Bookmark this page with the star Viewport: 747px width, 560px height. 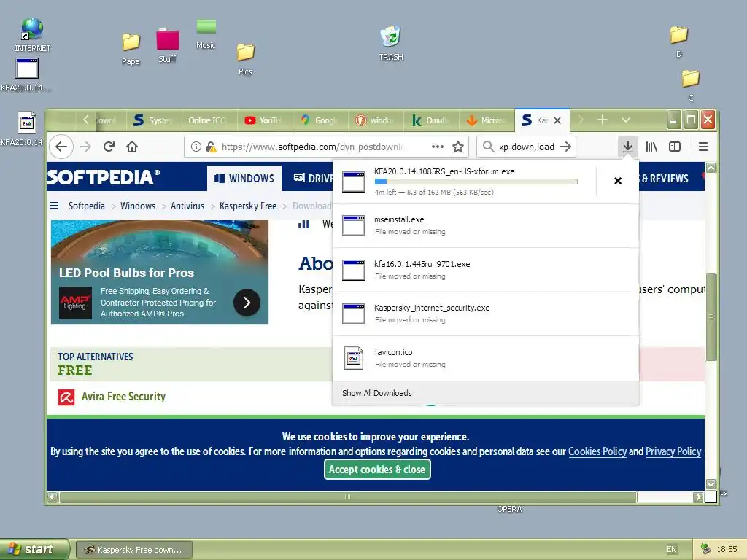[x=458, y=147]
